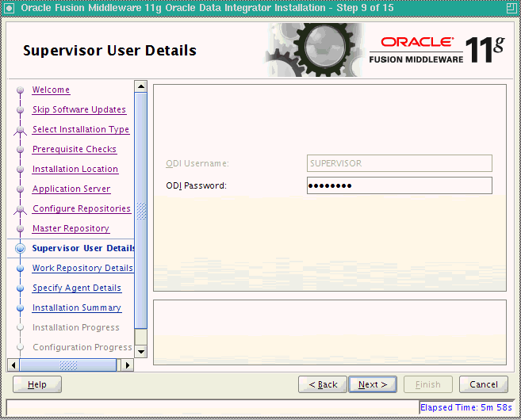
Task: Click the Welcome step bullet icon
Action: coord(21,90)
